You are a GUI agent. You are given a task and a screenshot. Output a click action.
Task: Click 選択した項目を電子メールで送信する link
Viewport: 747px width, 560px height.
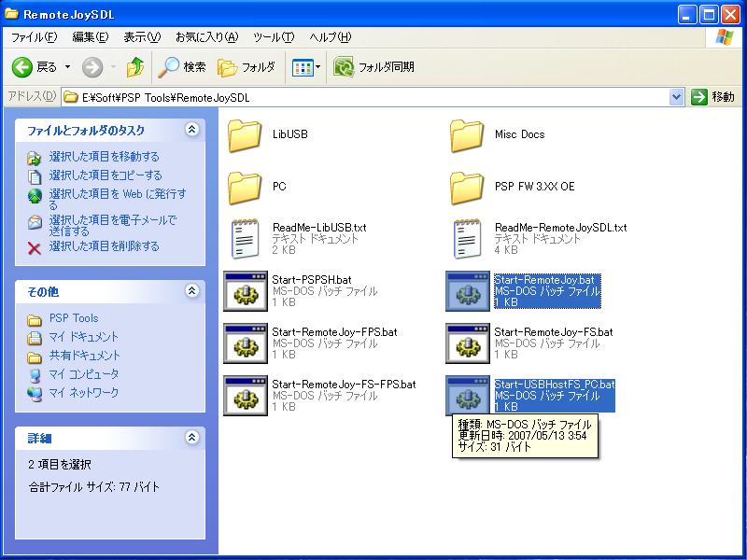(x=112, y=226)
